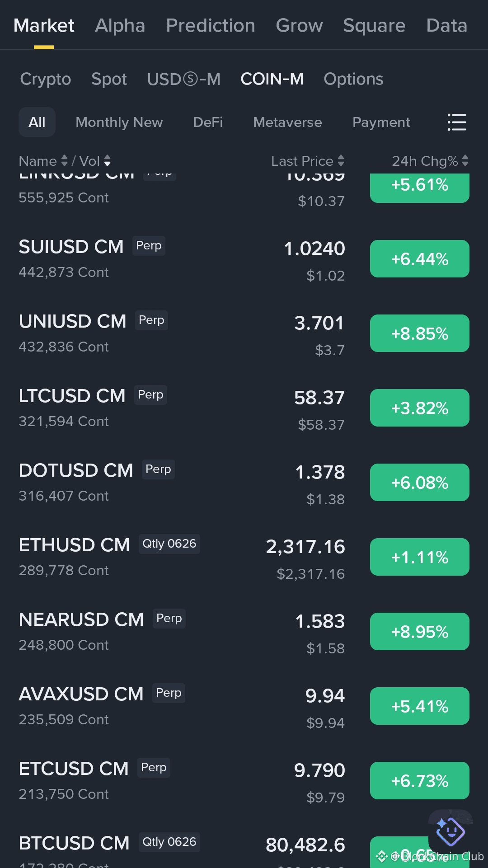Image resolution: width=488 pixels, height=868 pixels.
Task: Open the Options market tab
Action: pos(353,79)
